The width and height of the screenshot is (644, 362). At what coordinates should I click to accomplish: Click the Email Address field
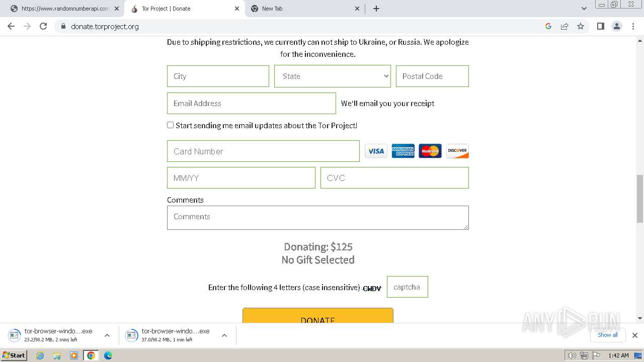tap(252, 103)
